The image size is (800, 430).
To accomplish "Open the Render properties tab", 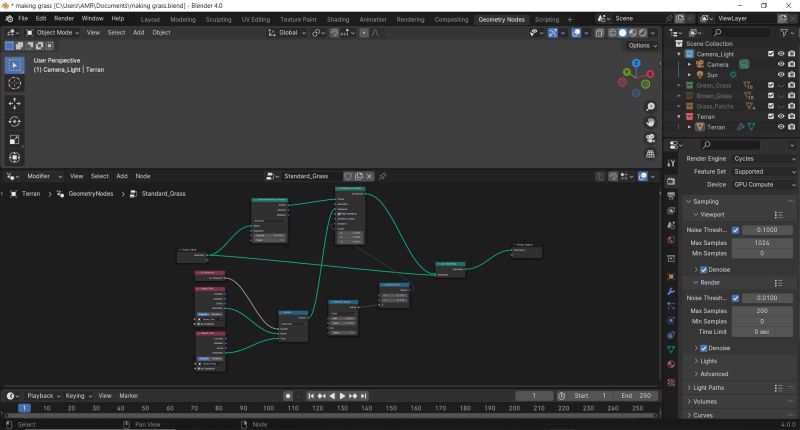I will click(x=671, y=181).
